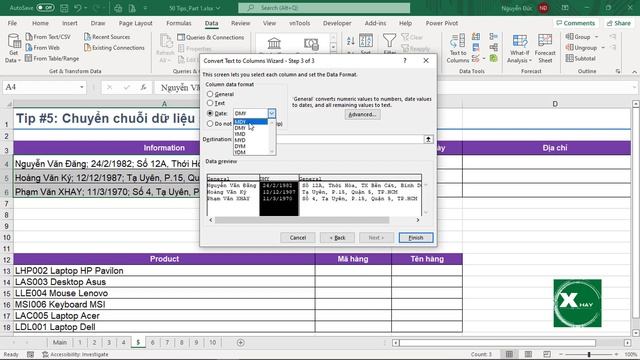Image resolution: width=640 pixels, height=360 pixels.
Task: Switch to the Insert tab
Action: (x=69, y=23)
